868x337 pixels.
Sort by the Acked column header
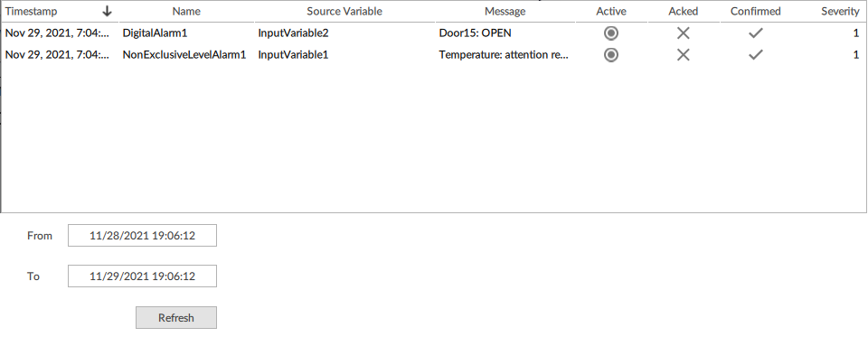pos(684,11)
